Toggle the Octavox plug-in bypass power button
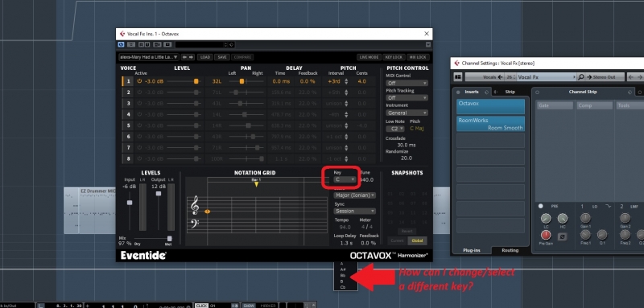Image resolution: width=644 pixels, height=308 pixels. click(122, 44)
